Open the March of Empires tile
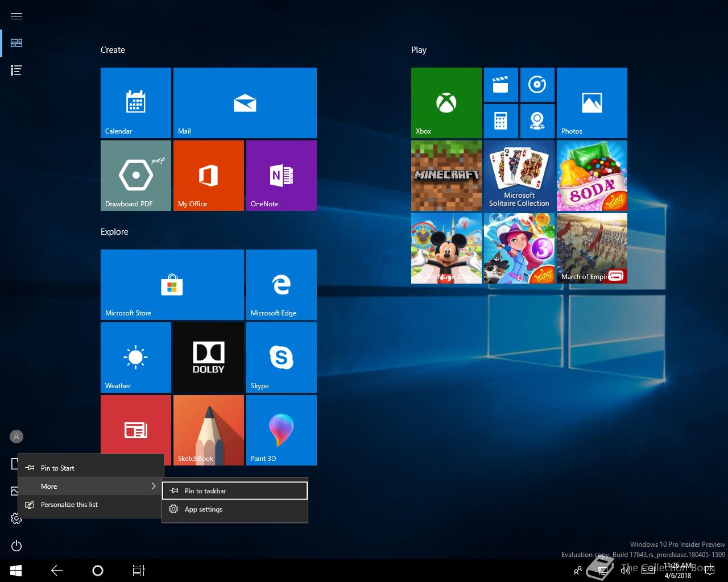The image size is (728, 582). coord(592,248)
